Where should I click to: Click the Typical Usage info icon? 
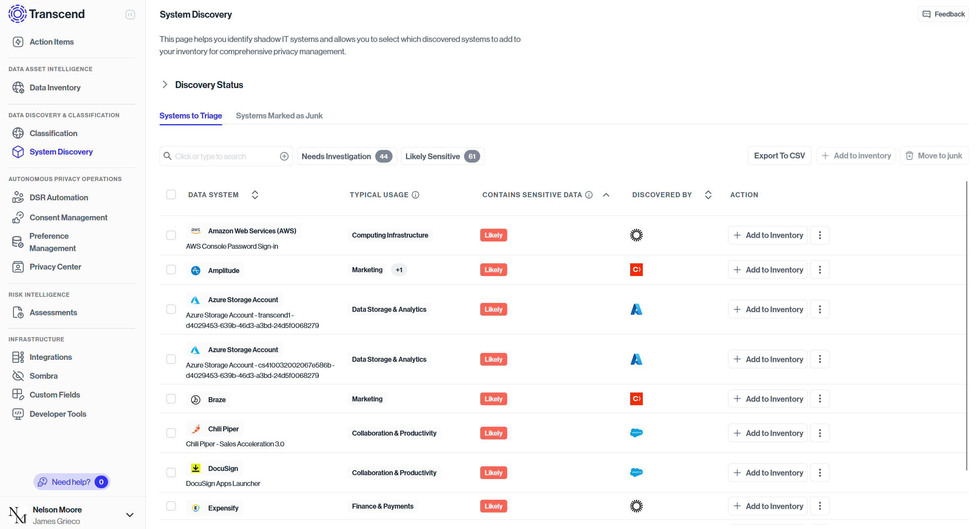click(x=416, y=195)
